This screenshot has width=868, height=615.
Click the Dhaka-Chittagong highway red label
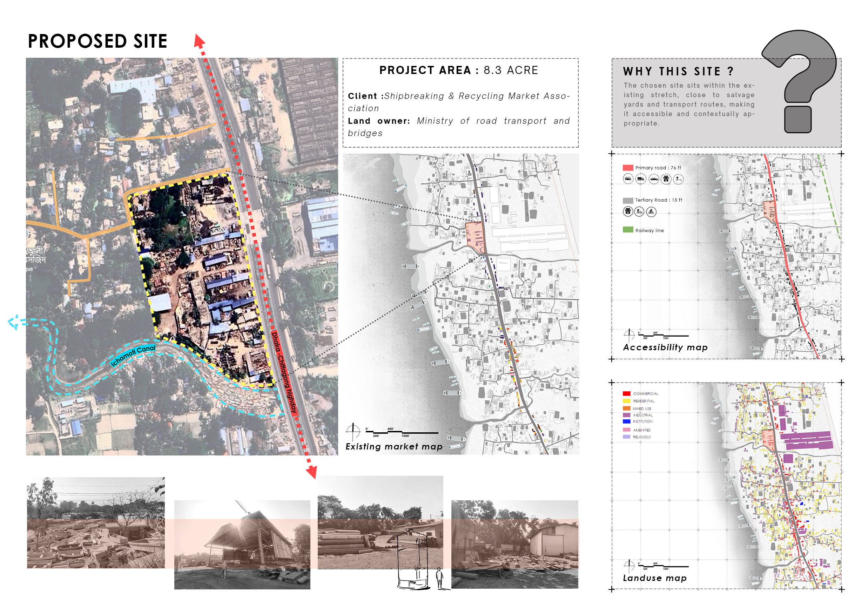[x=284, y=371]
